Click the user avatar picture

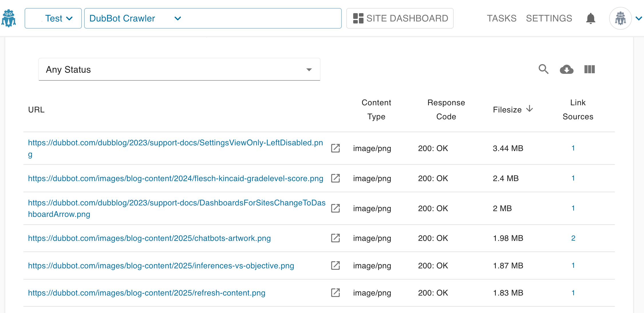coord(620,18)
